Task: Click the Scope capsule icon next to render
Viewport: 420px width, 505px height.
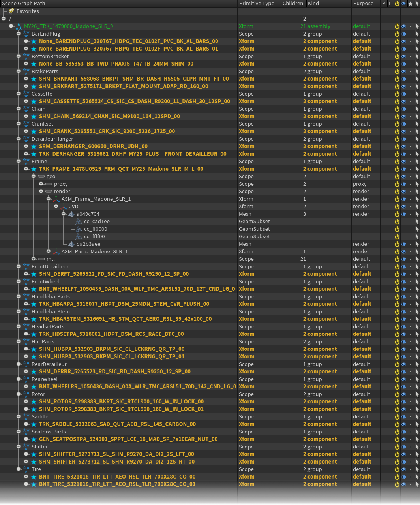Action: pos(49,191)
